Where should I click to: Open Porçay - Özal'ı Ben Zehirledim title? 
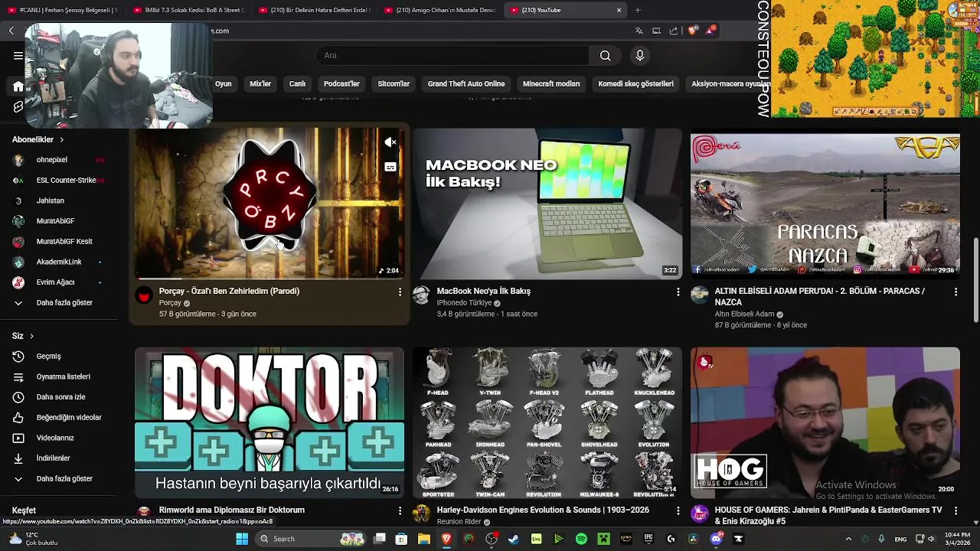pos(229,291)
